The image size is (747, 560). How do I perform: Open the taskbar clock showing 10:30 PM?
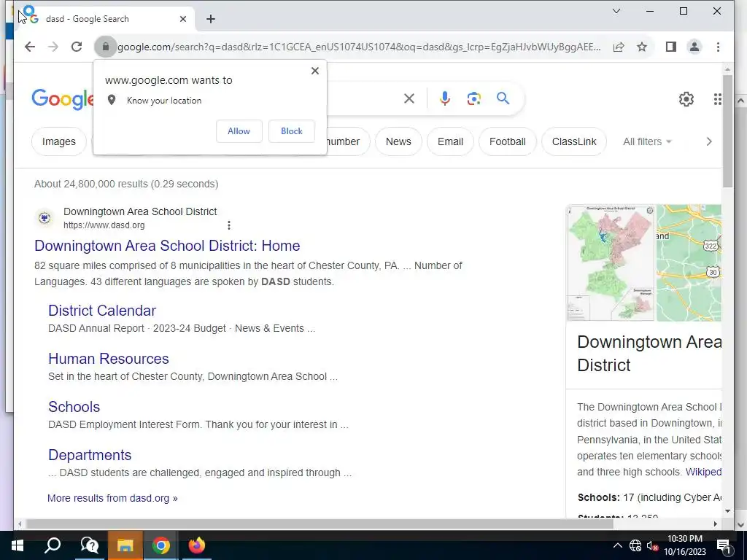pos(685,545)
